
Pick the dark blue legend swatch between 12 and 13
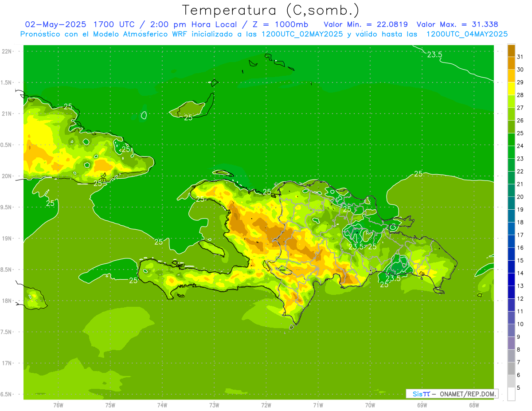(511, 292)
